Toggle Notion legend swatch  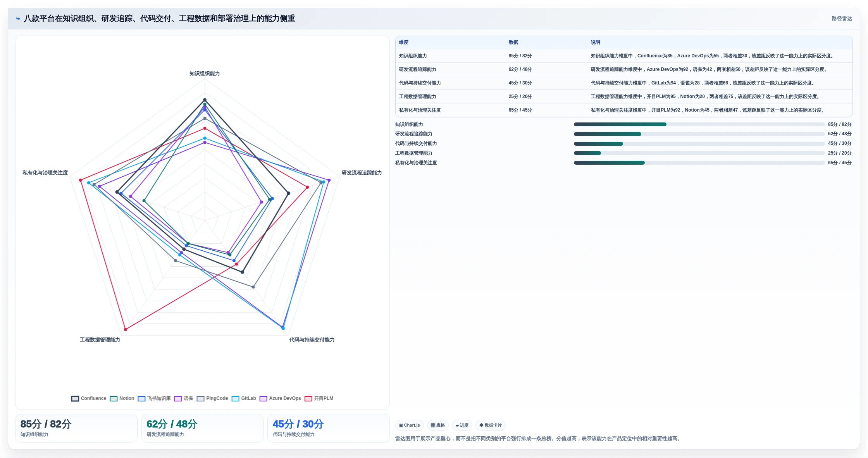[x=114, y=398]
